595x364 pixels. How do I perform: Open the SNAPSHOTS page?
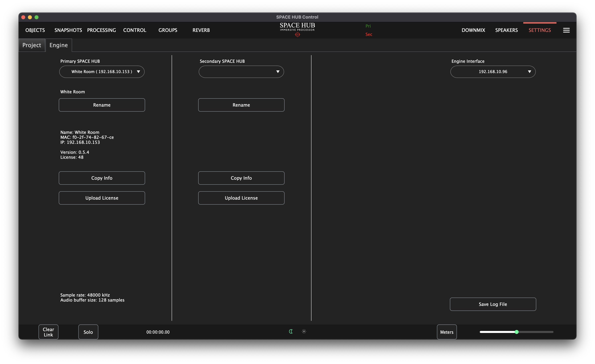(x=68, y=30)
